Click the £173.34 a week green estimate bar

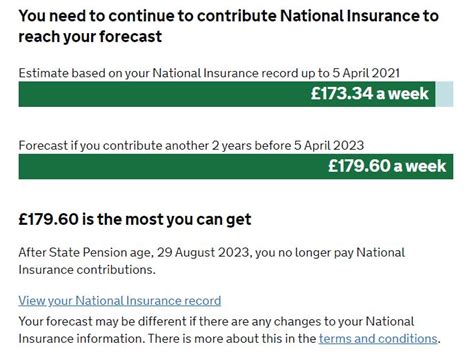[x=227, y=94]
